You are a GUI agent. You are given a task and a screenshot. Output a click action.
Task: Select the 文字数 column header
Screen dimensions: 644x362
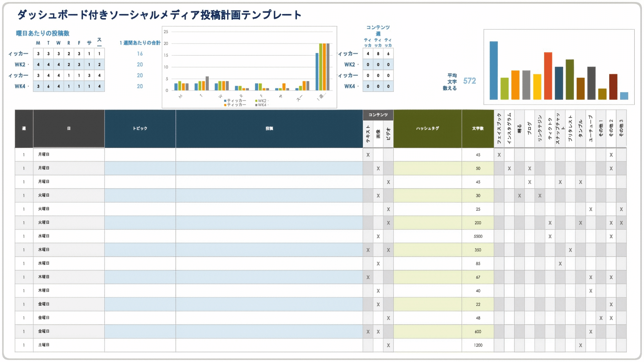[x=478, y=129]
